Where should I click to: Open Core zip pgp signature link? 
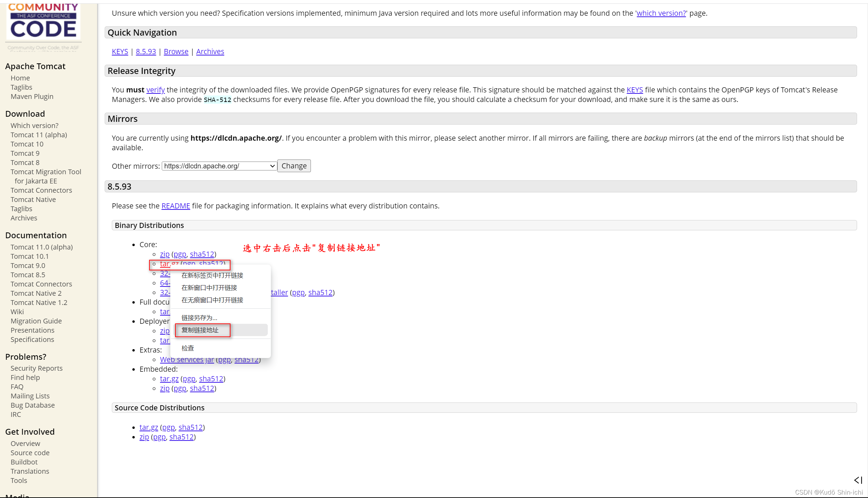(180, 254)
